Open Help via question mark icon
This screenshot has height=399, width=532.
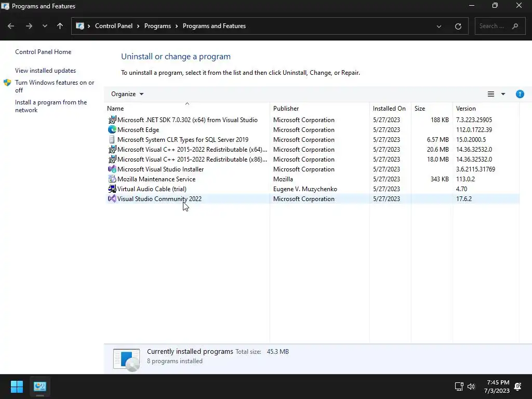click(x=520, y=94)
